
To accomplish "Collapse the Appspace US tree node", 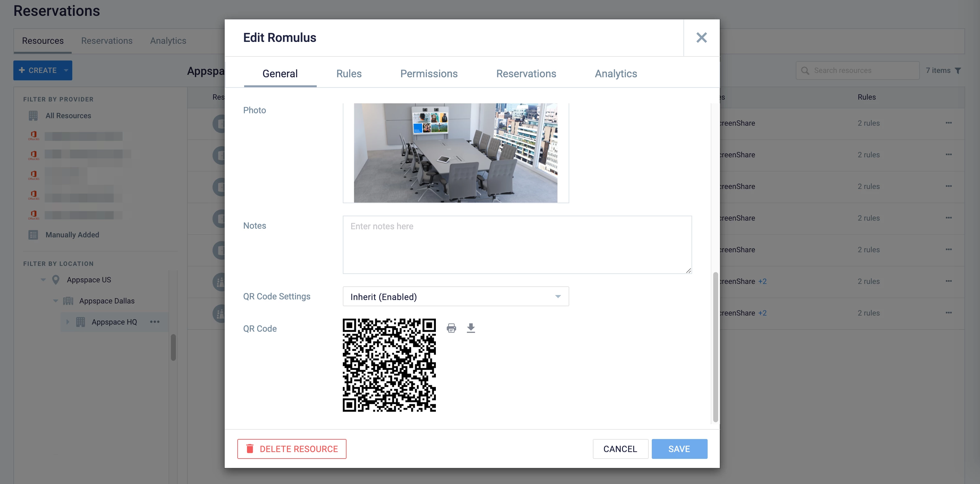I will click(43, 280).
